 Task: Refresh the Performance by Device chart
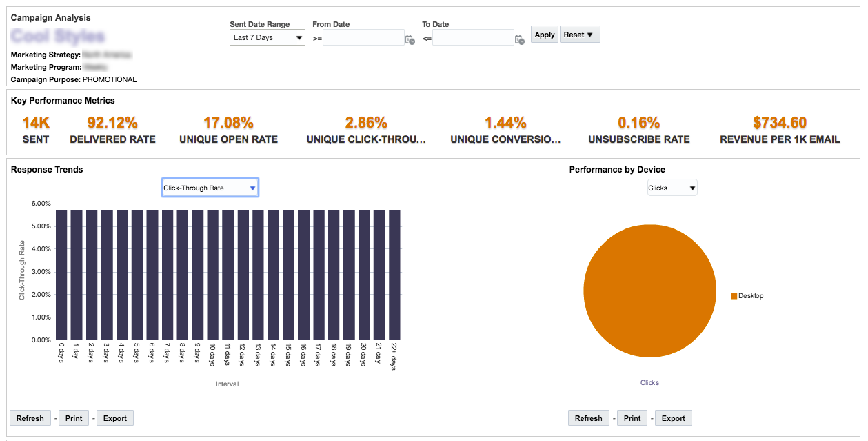[x=589, y=418]
